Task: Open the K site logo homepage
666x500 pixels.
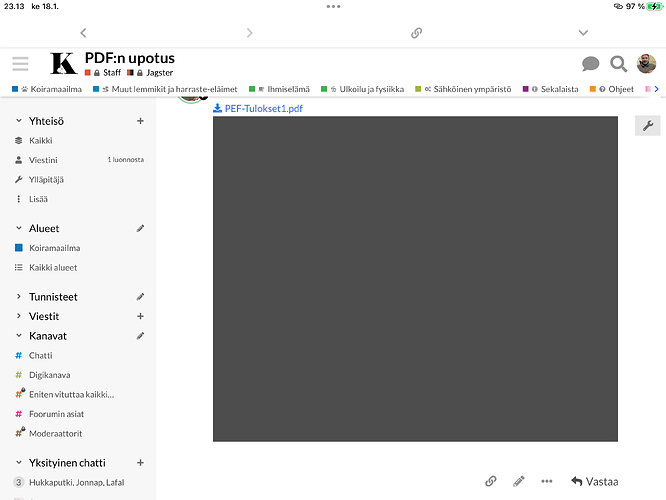Action: coord(64,63)
